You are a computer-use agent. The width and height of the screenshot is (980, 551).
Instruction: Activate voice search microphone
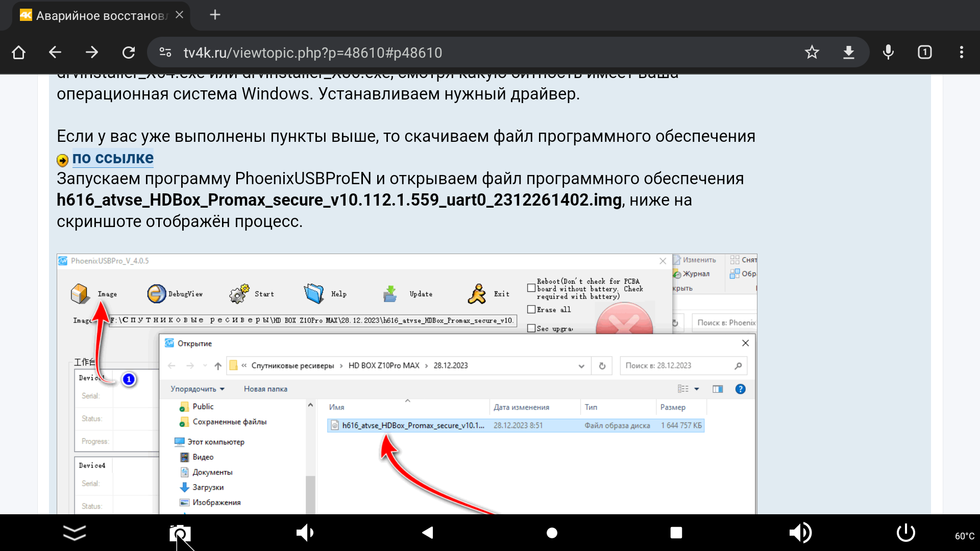pyautogui.click(x=888, y=53)
